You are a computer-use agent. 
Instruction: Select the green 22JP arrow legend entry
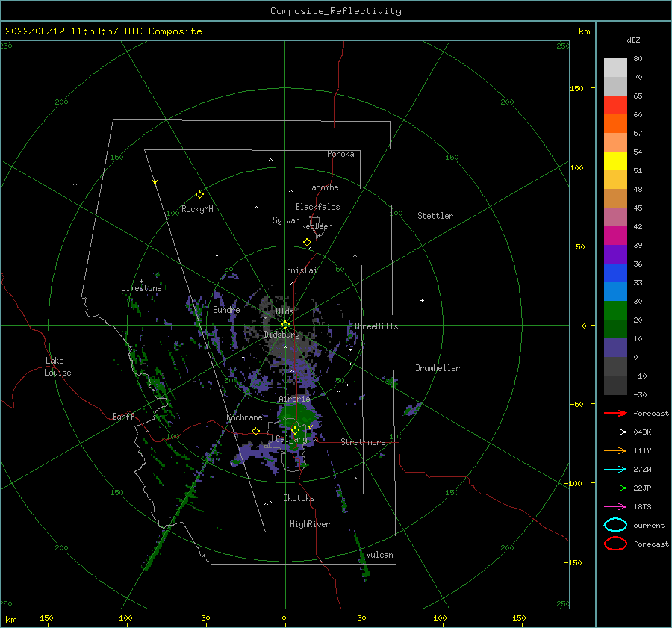pyautogui.click(x=615, y=488)
